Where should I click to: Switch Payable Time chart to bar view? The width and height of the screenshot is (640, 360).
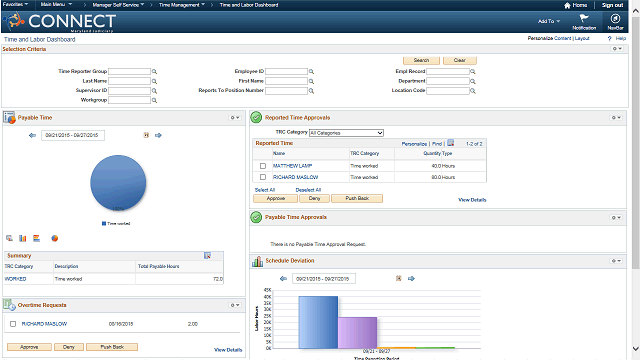(23, 238)
